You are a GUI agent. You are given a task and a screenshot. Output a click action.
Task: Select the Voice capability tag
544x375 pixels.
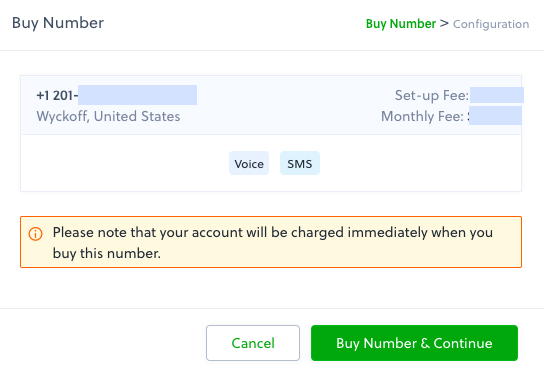249,163
